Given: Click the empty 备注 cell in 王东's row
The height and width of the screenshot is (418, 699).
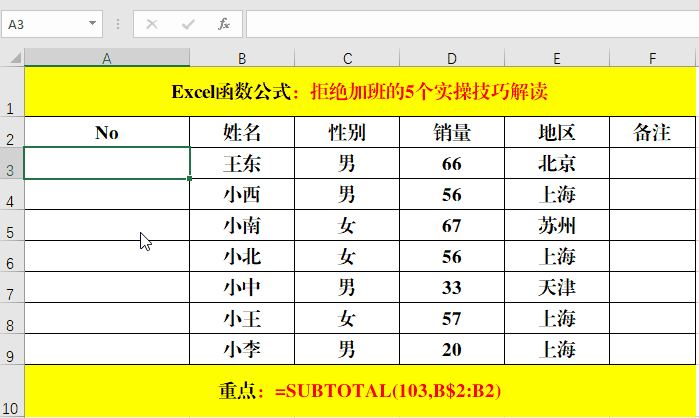Looking at the screenshot, I should [x=653, y=163].
